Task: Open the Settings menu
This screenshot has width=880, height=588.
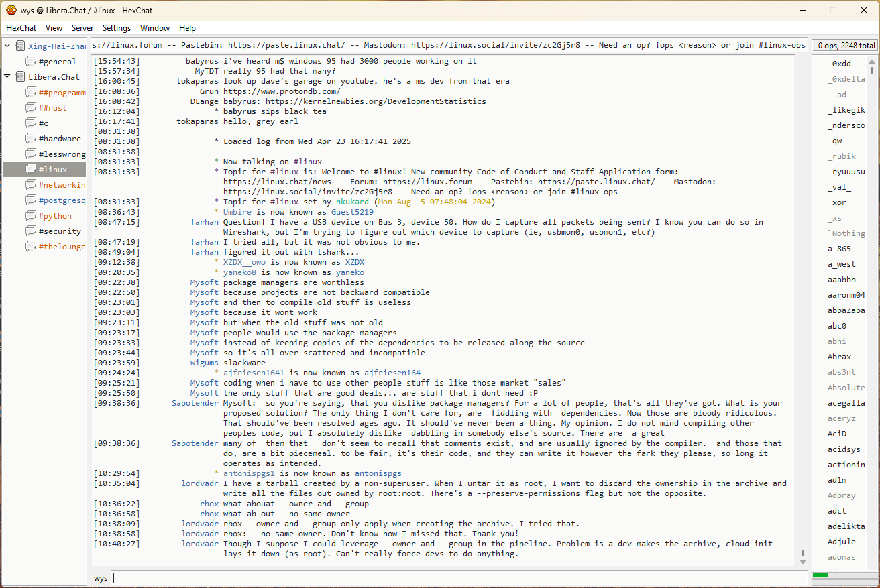Action: (117, 28)
